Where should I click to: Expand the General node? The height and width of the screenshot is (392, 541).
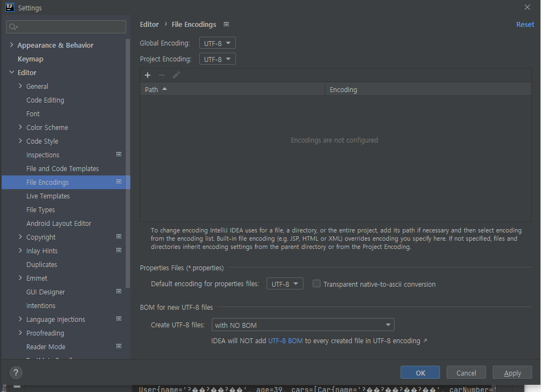click(20, 86)
